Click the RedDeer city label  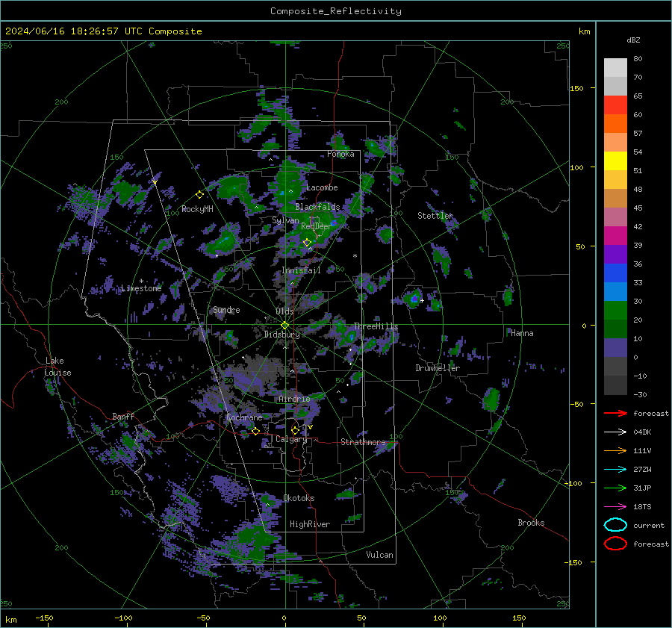316,226
